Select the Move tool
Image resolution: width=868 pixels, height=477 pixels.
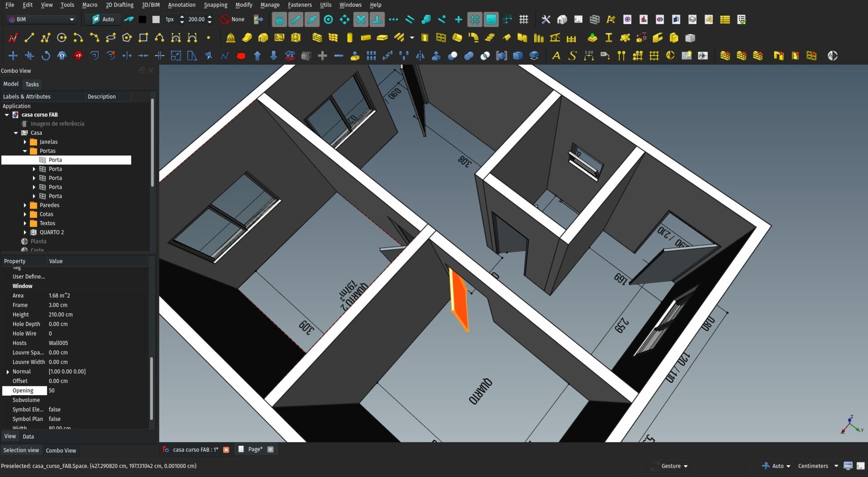pos(13,56)
